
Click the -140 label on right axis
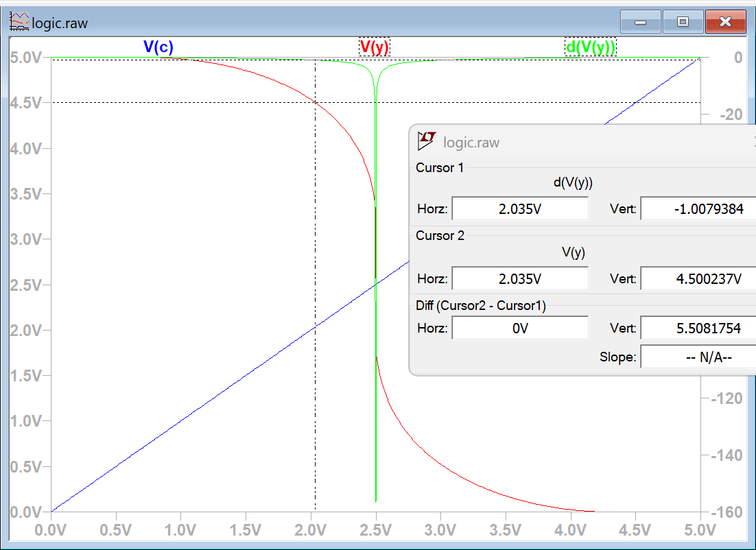click(x=725, y=455)
